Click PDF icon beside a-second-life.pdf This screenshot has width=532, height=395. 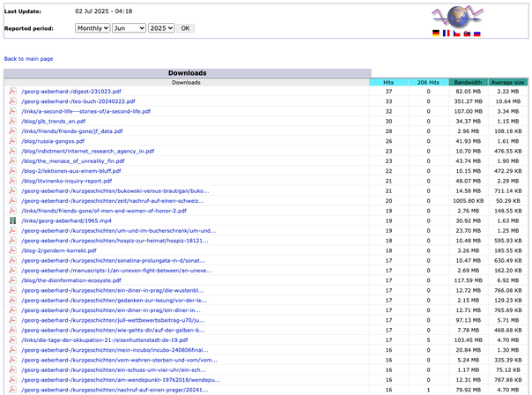(x=12, y=111)
